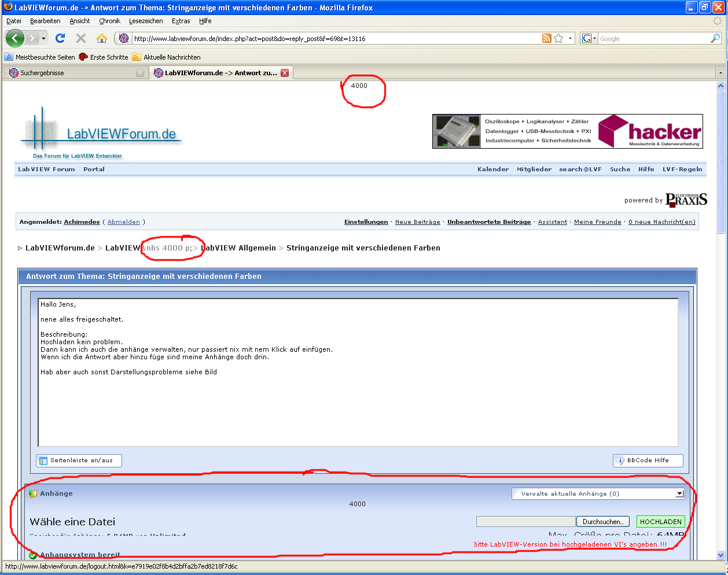The image size is (728, 575).
Task: Open the LabVIEW Forum navigation link
Action: click(46, 169)
